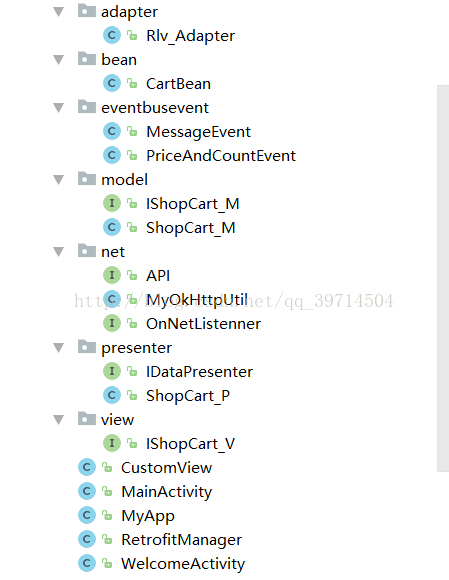Select the model package label
The image size is (449, 580).
pos(125,180)
